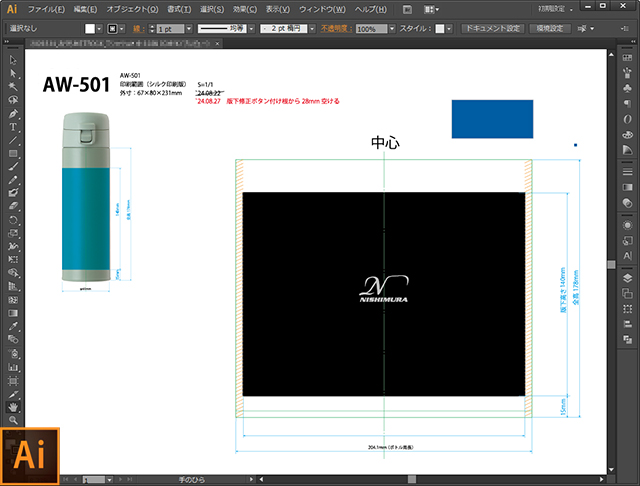Open the ファイル(F) menu
This screenshot has width=640, height=486.
click(x=46, y=9)
